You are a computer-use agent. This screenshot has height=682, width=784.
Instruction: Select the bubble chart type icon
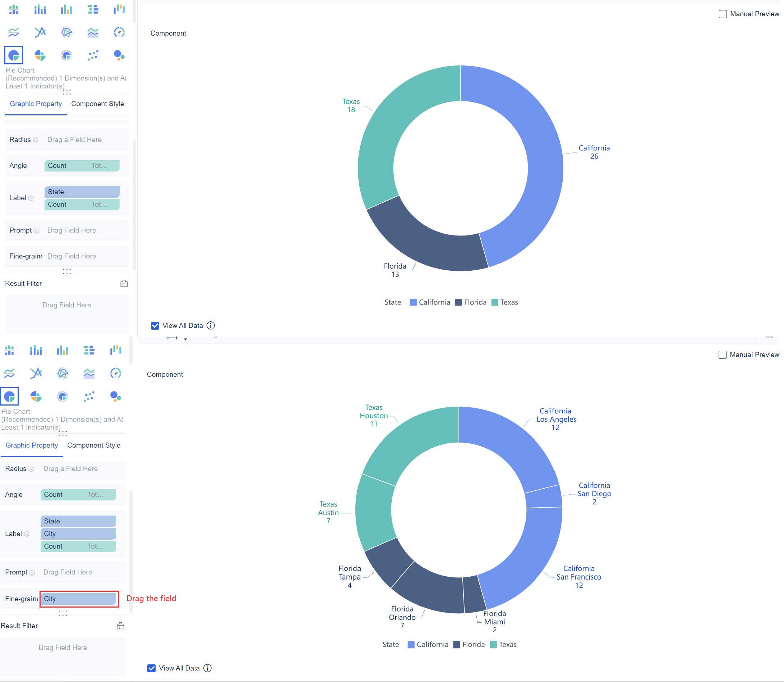119,55
